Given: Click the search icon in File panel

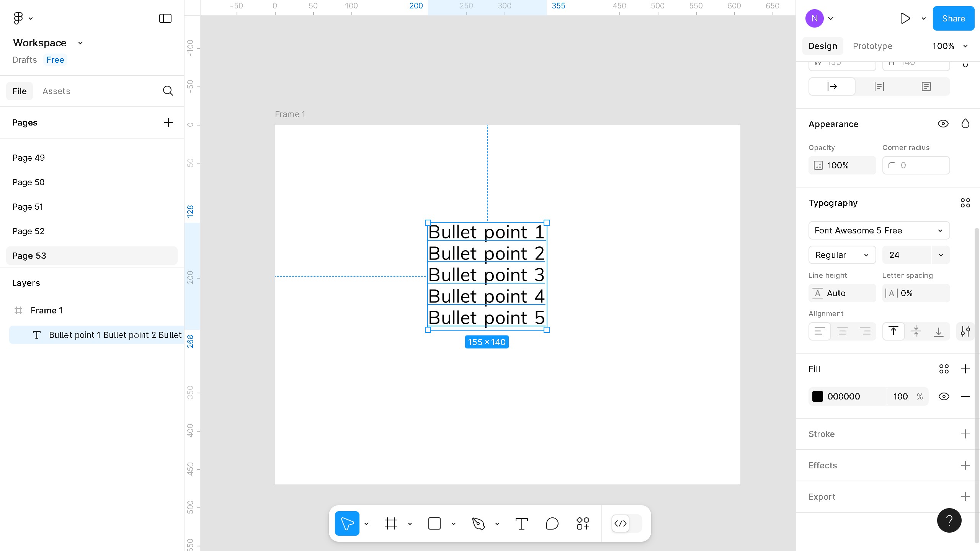Looking at the screenshot, I should (x=168, y=91).
